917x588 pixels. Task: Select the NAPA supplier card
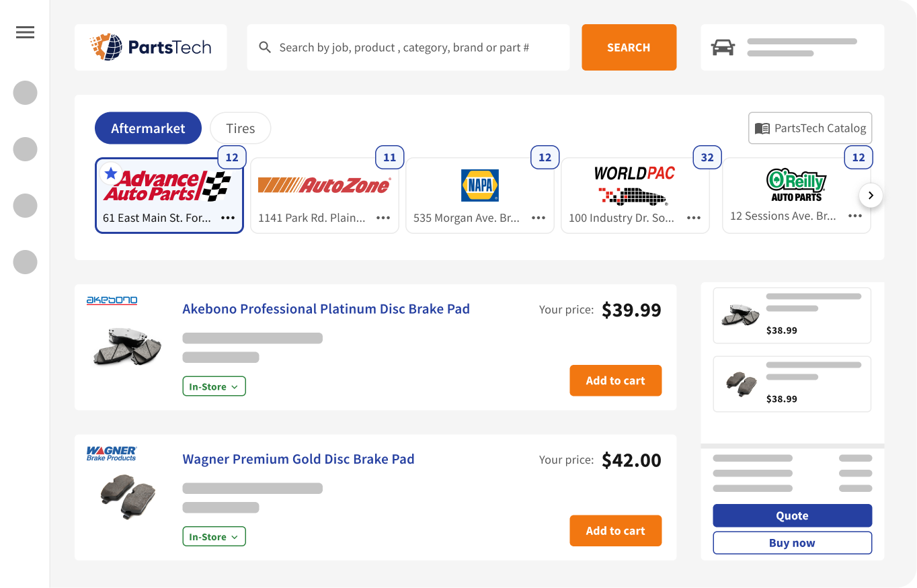tap(479, 195)
